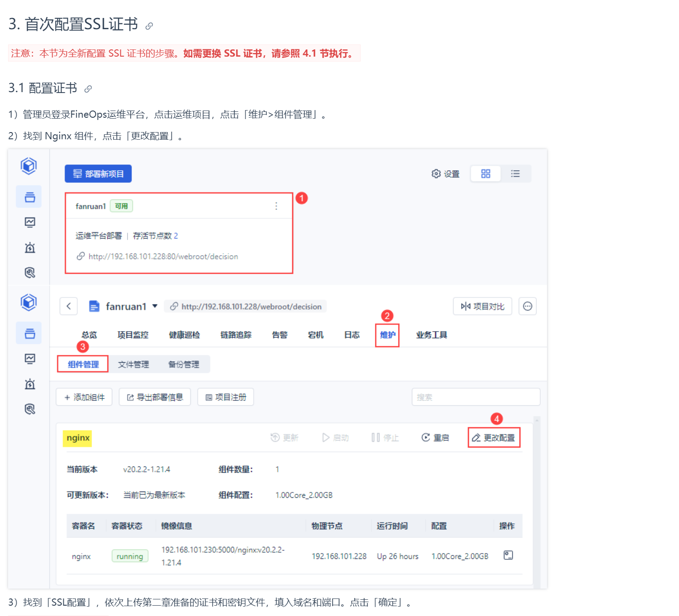Open the monitoring chart icon in the project-list sidebar

30,222
